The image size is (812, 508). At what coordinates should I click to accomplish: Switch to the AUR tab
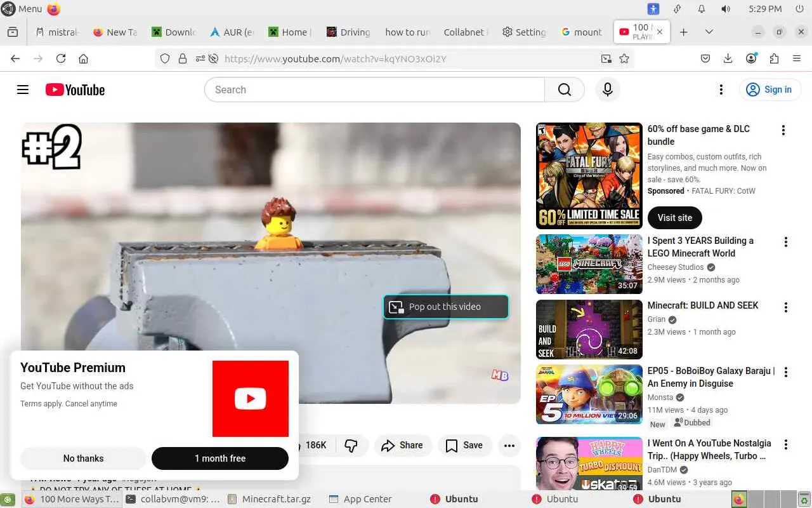pyautogui.click(x=232, y=32)
